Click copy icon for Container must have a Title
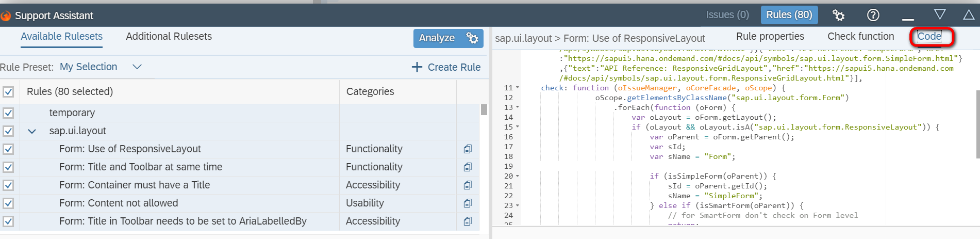This screenshot has height=239, width=980. pos(468,185)
